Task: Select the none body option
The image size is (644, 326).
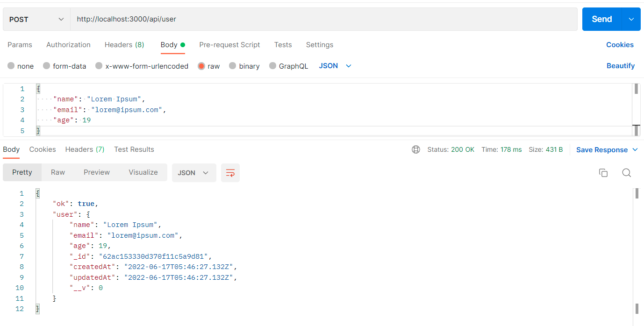Action: (x=21, y=66)
